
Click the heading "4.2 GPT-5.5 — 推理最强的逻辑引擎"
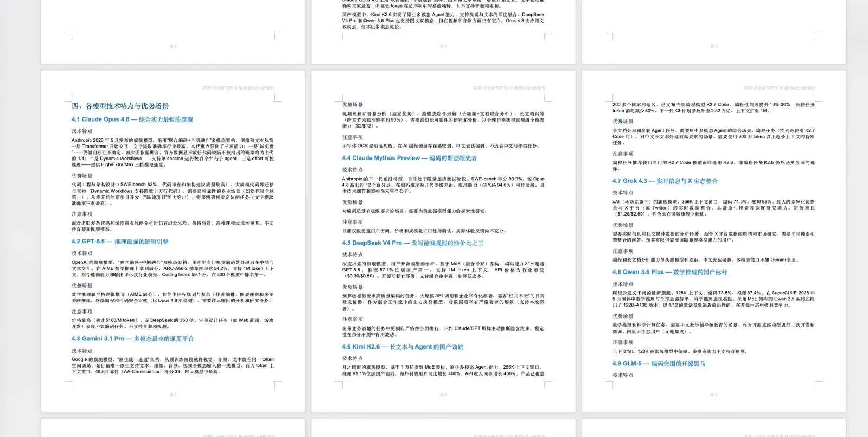pos(120,242)
